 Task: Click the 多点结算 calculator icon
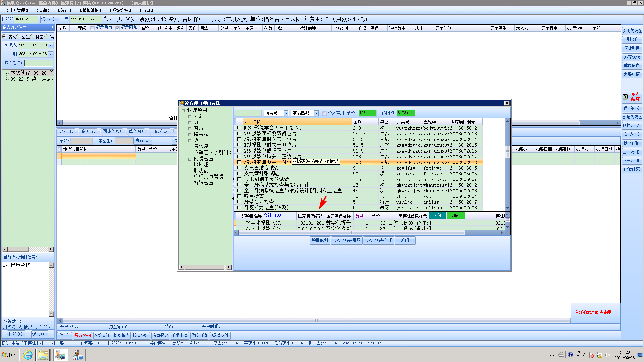click(625, 97)
